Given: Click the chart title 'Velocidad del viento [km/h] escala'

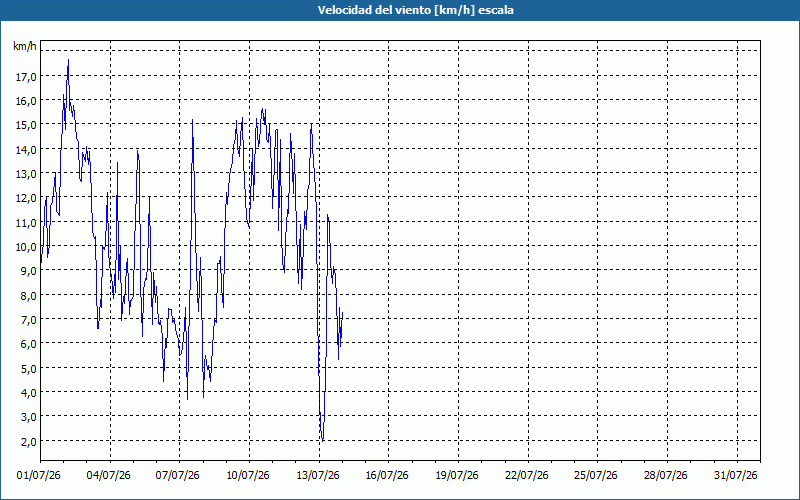Looking at the screenshot, I should point(415,10).
